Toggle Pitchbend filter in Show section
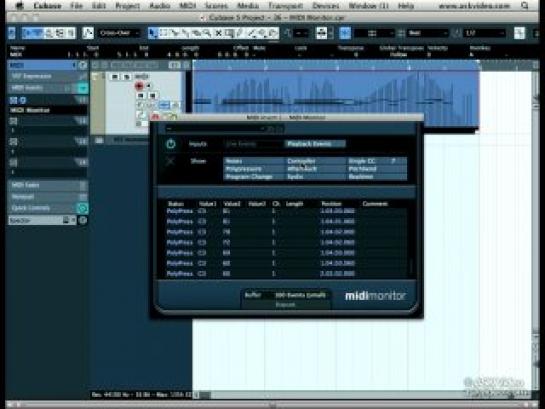The height and width of the screenshot is (409, 545). click(377, 169)
